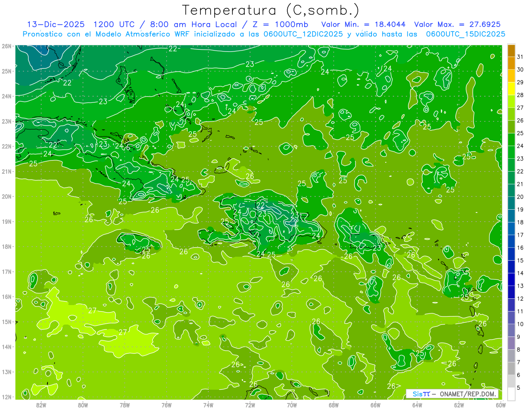The width and height of the screenshot is (532, 411).
Task: Click the purple legend swatch between 9 and 10
Action: pos(511,330)
